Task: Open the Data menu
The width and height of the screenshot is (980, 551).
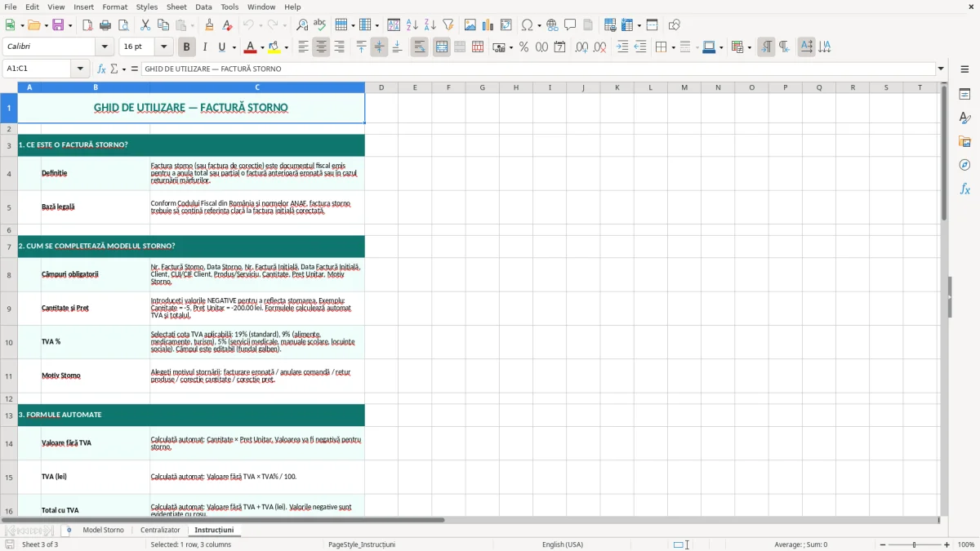Action: coord(203,7)
